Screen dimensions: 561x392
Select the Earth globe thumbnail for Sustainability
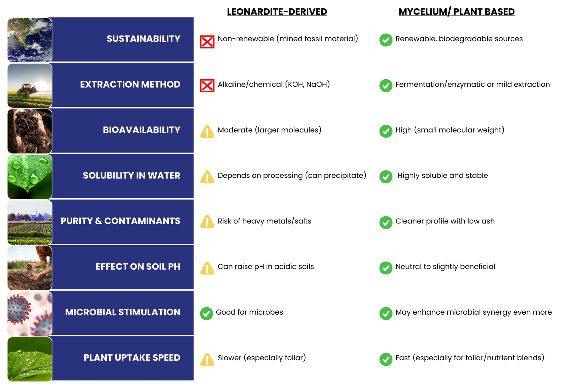point(30,40)
